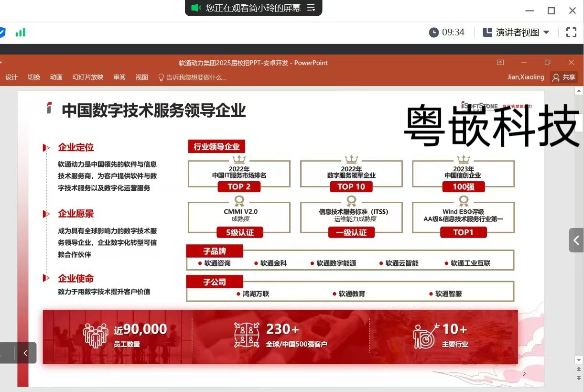Click the red marker beside 企业定位
The height and width of the screenshot is (392, 584).
point(46,148)
